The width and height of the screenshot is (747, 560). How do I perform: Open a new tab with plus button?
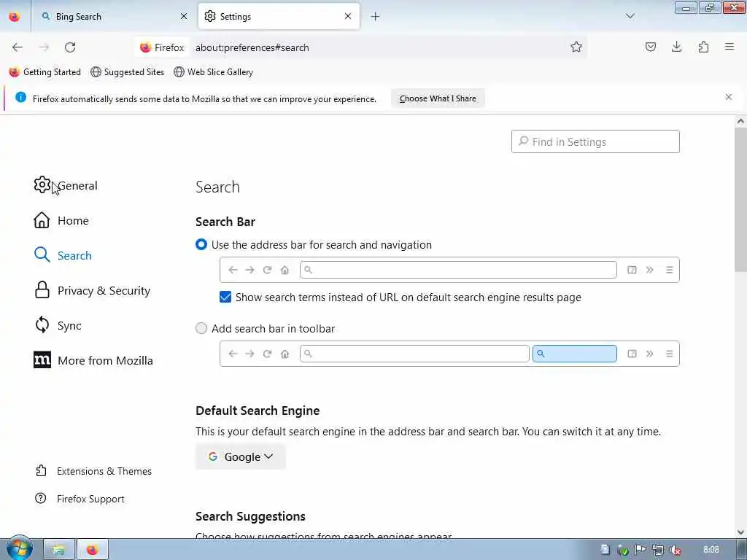(x=375, y=17)
